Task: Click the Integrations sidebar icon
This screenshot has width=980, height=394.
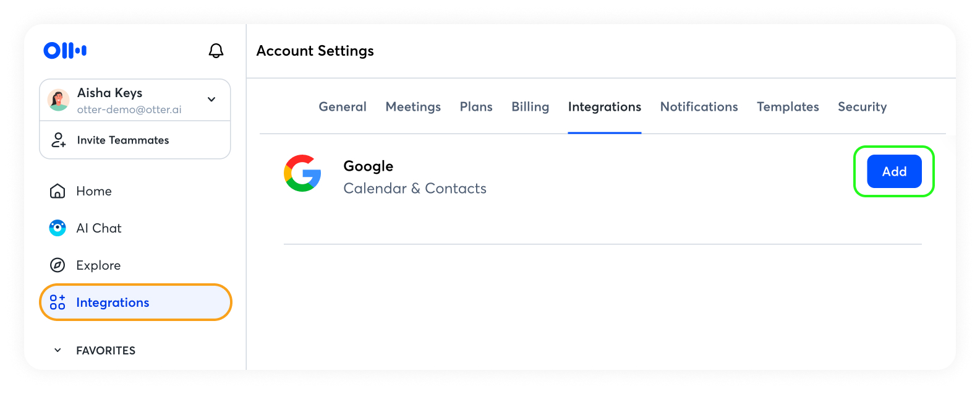Action: [x=58, y=302]
